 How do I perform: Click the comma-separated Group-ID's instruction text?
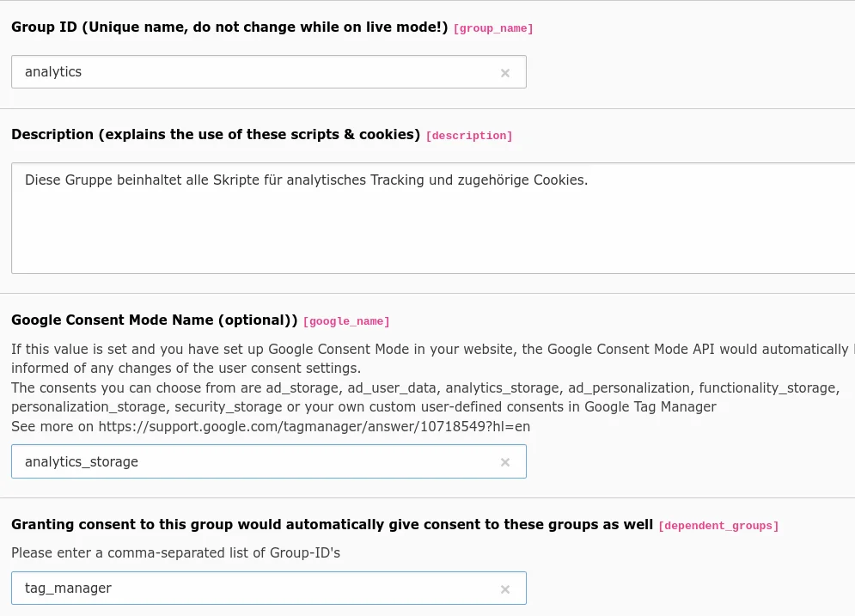point(175,553)
